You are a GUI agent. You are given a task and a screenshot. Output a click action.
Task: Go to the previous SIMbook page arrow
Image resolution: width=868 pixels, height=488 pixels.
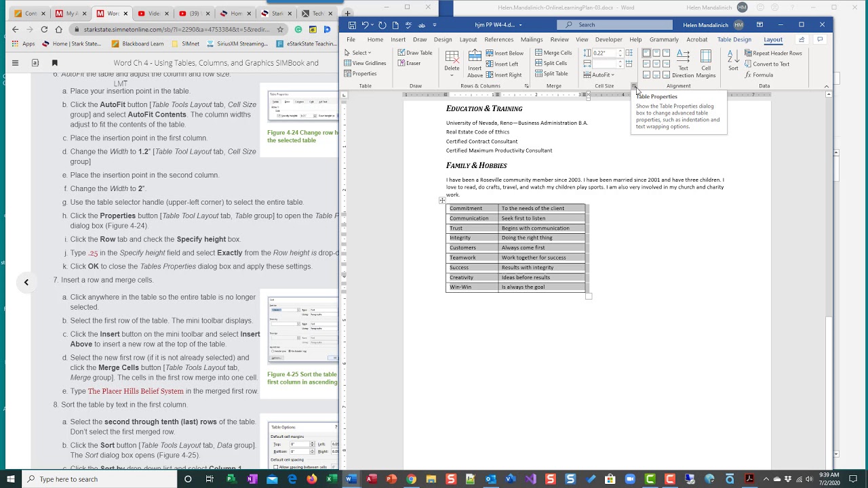click(26, 282)
